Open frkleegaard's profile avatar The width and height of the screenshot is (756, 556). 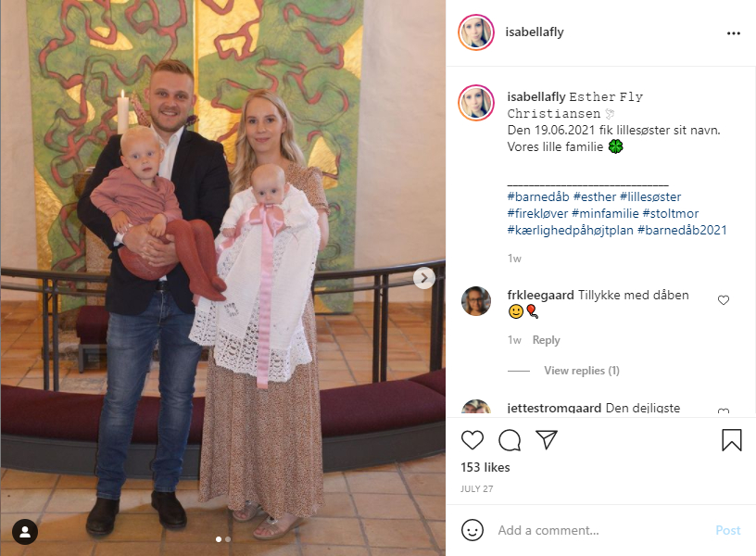(476, 301)
